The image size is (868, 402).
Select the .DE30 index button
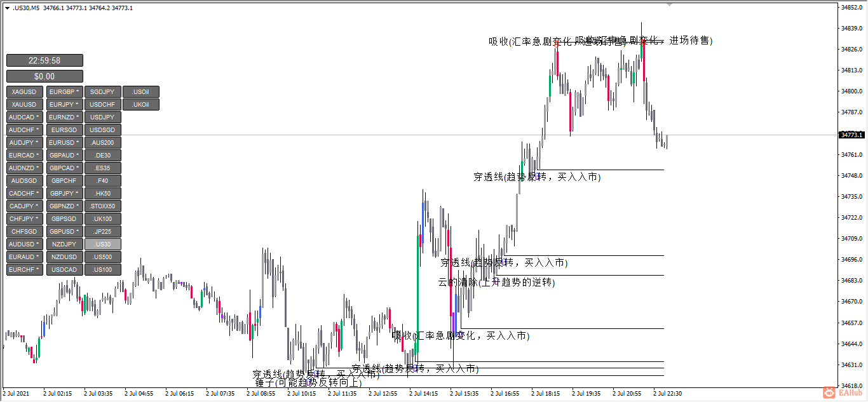[x=102, y=156]
